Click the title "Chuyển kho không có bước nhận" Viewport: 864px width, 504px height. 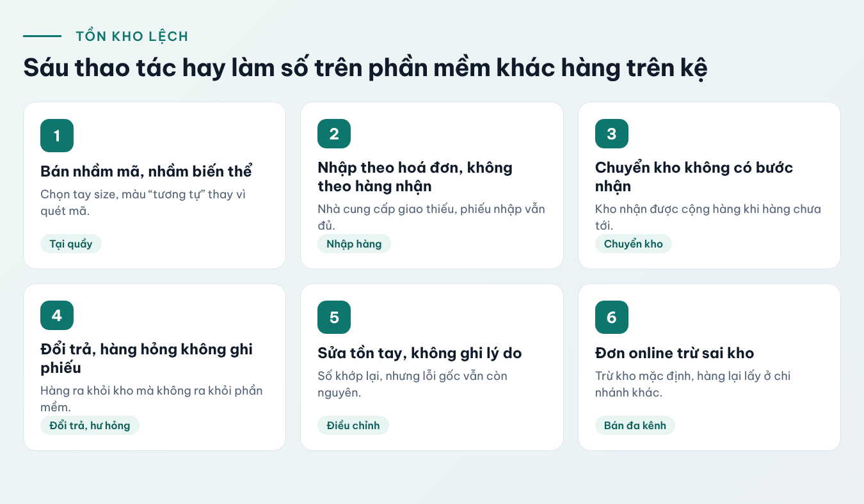(694, 177)
